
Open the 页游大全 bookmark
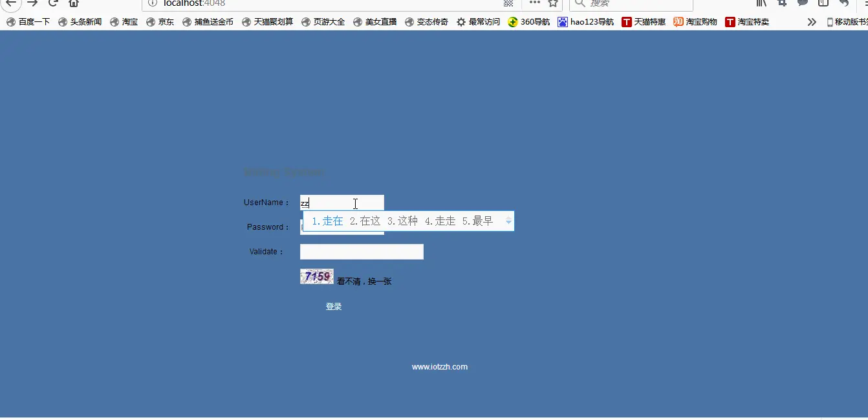click(x=323, y=22)
